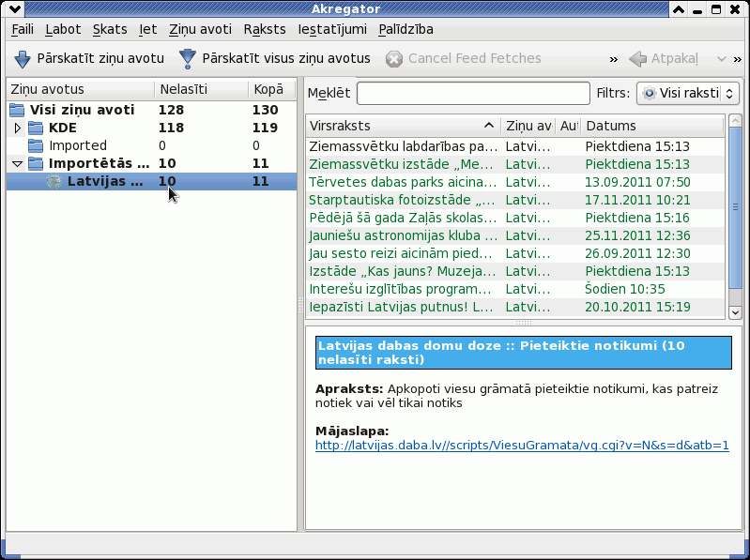Sort by Ziņu avots column header
The height and width of the screenshot is (560, 750).
click(x=528, y=126)
